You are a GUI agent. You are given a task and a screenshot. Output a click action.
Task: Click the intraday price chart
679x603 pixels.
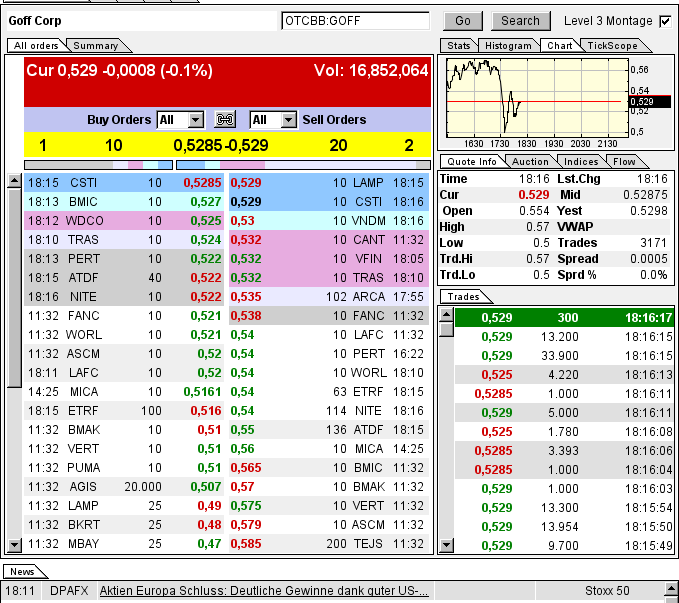click(x=537, y=97)
